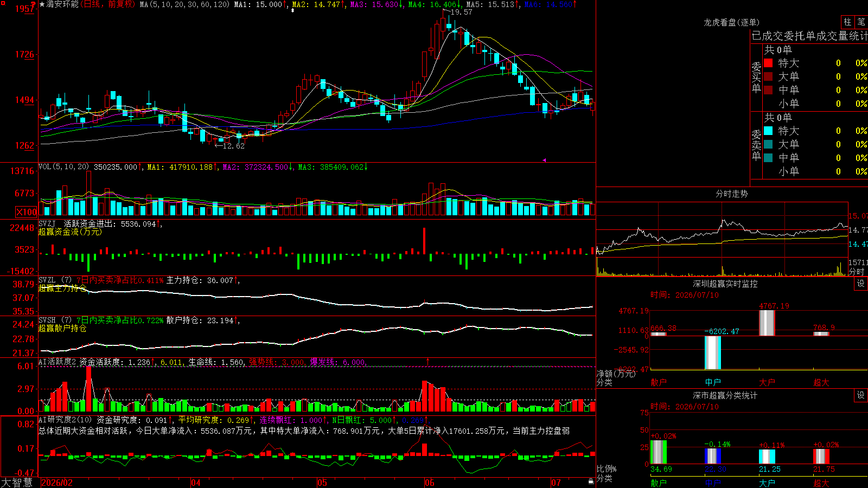Switch the 龙虎看盘 panel to 柱 view
The width and height of the screenshot is (868, 488).
pos(847,22)
